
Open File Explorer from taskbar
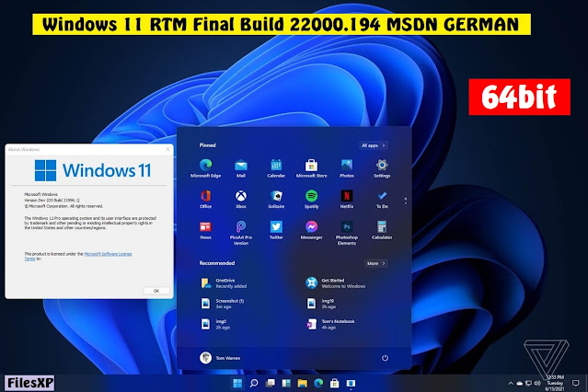[302, 383]
